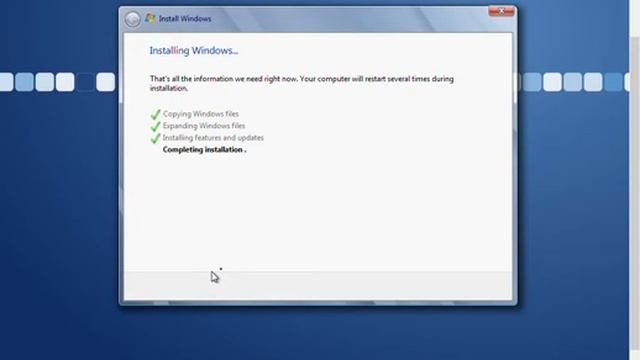Click the 'Installing features and updates' step
This screenshot has width=640, height=360.
(213, 138)
